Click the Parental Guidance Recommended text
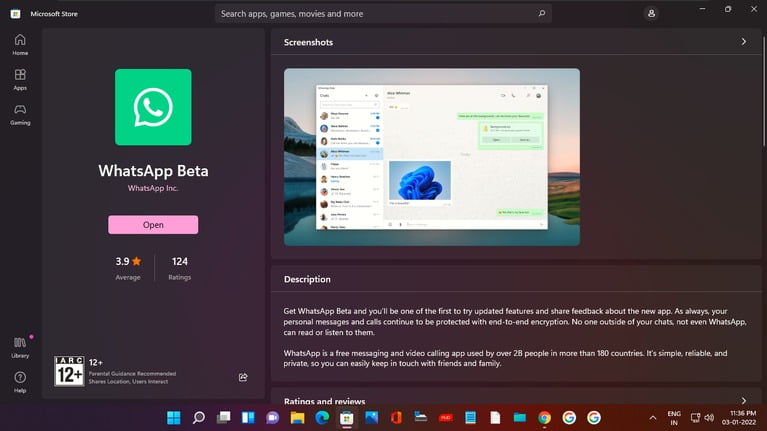This screenshot has width=767, height=431. coord(132,373)
